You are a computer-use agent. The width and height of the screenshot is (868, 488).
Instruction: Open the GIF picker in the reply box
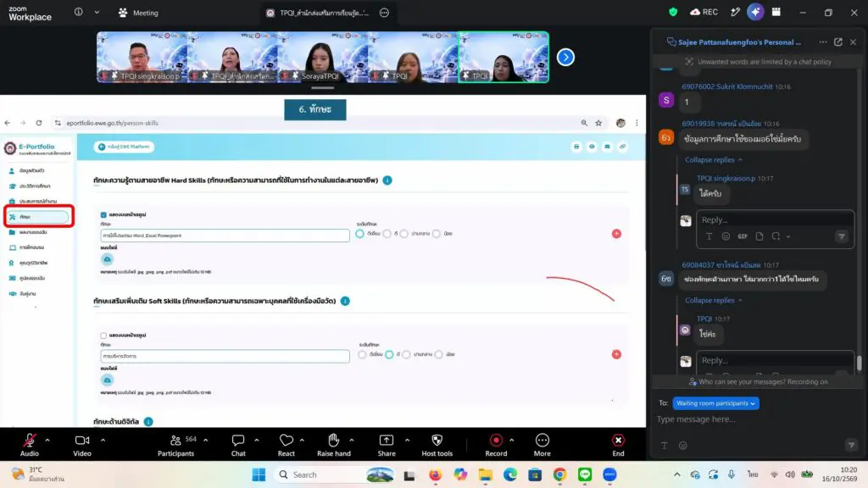pos(743,236)
